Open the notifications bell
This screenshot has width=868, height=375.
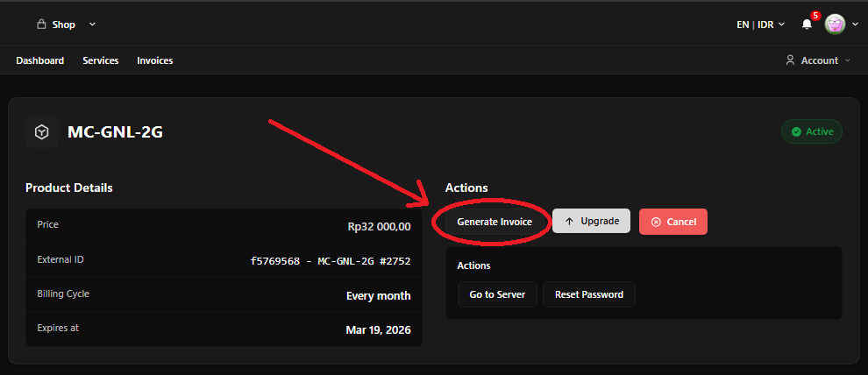coord(807,25)
